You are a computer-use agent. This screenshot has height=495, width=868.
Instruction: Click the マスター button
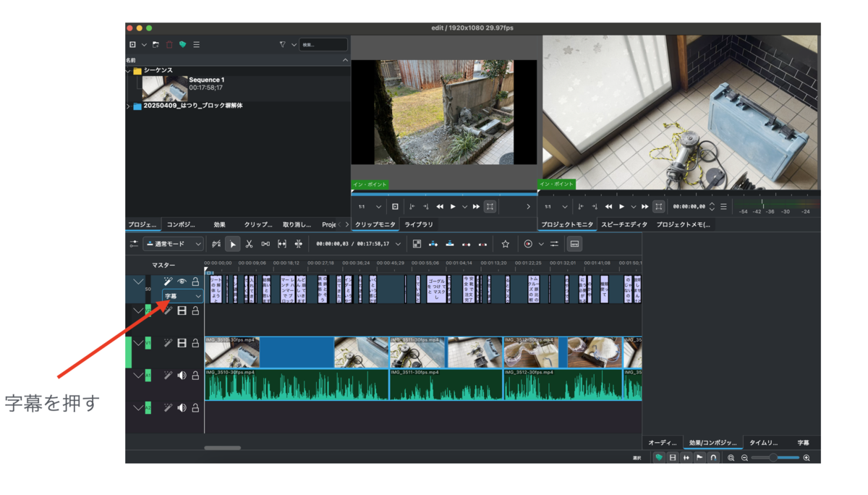(x=163, y=266)
